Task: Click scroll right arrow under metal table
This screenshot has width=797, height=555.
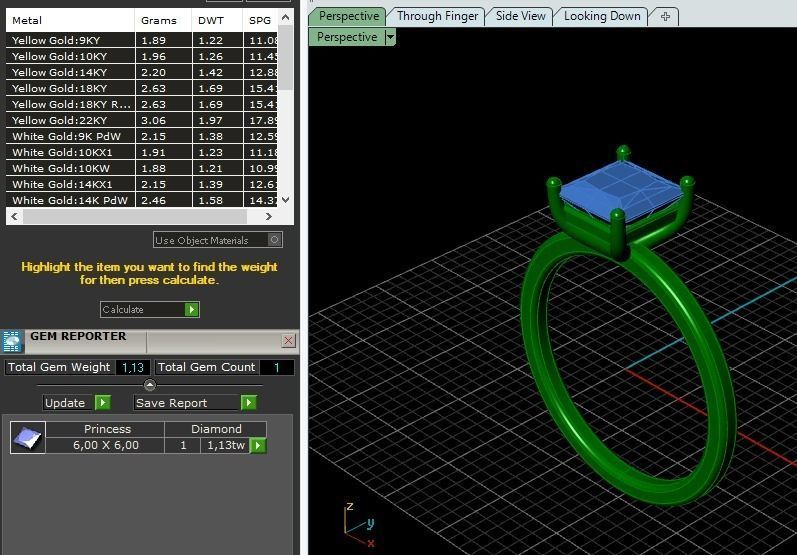Action: [x=268, y=217]
